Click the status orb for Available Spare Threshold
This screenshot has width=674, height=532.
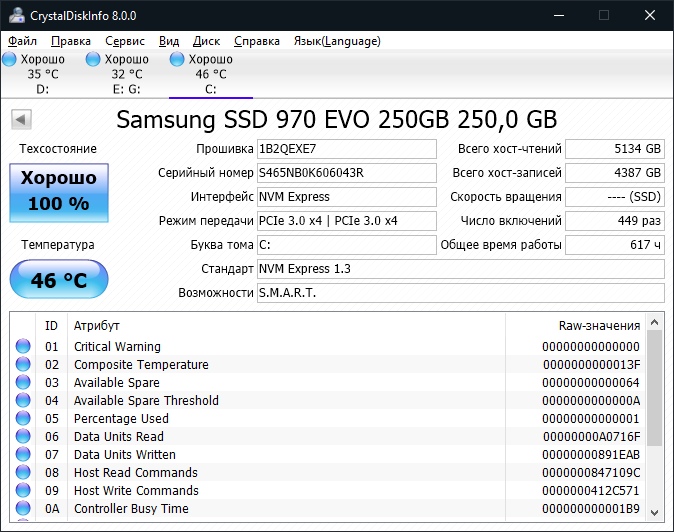point(23,400)
